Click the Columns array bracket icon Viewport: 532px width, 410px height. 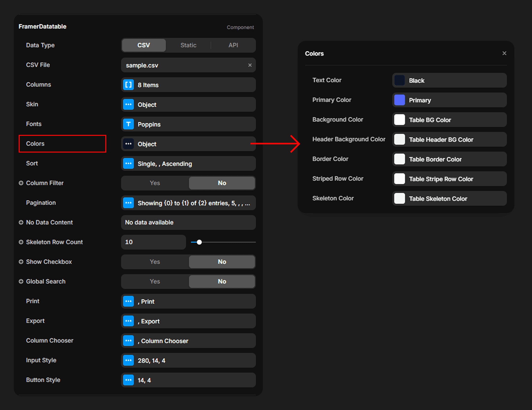128,85
